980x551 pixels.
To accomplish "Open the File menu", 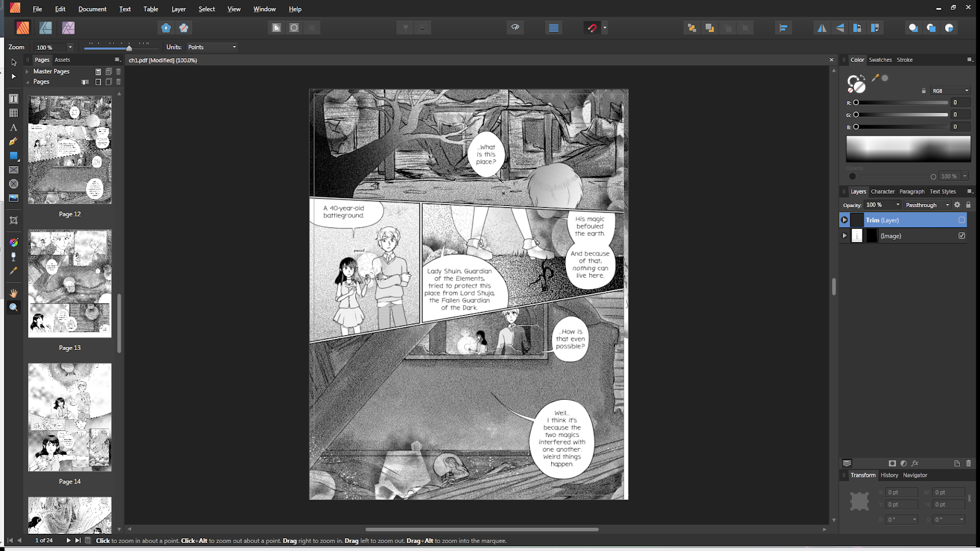I will (37, 9).
